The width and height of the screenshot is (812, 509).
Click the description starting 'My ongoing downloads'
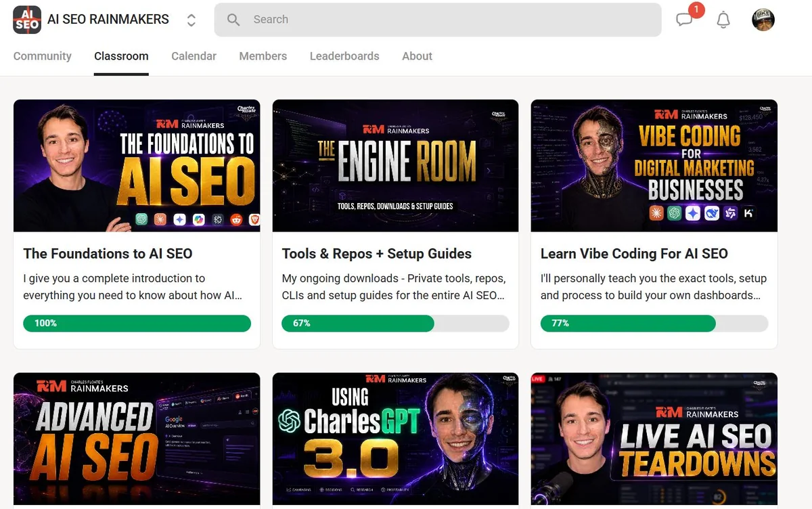[394, 287]
